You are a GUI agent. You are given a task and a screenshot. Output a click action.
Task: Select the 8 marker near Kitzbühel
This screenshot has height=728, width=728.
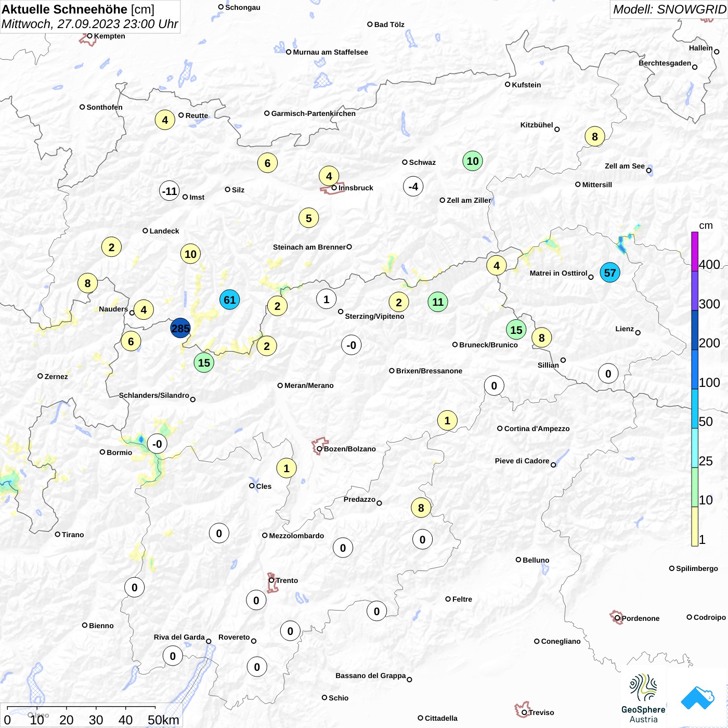[x=595, y=137]
